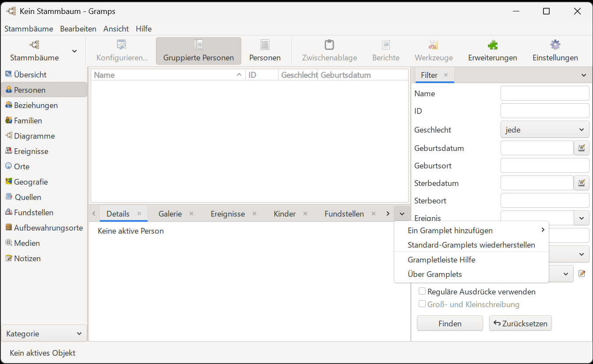This screenshot has width=593, height=364.
Task: Open date editor for Geburtsdatum
Action: (x=582, y=148)
